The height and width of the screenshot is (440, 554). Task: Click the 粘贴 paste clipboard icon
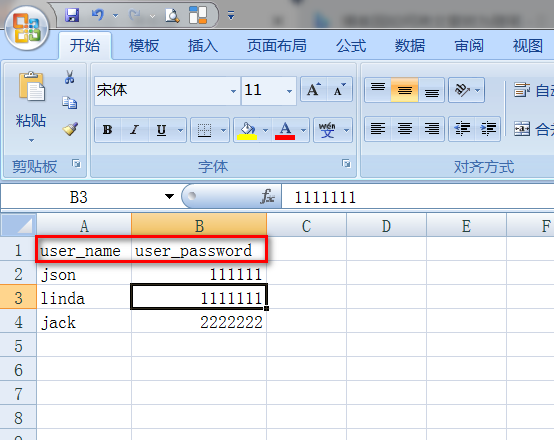coord(31,87)
